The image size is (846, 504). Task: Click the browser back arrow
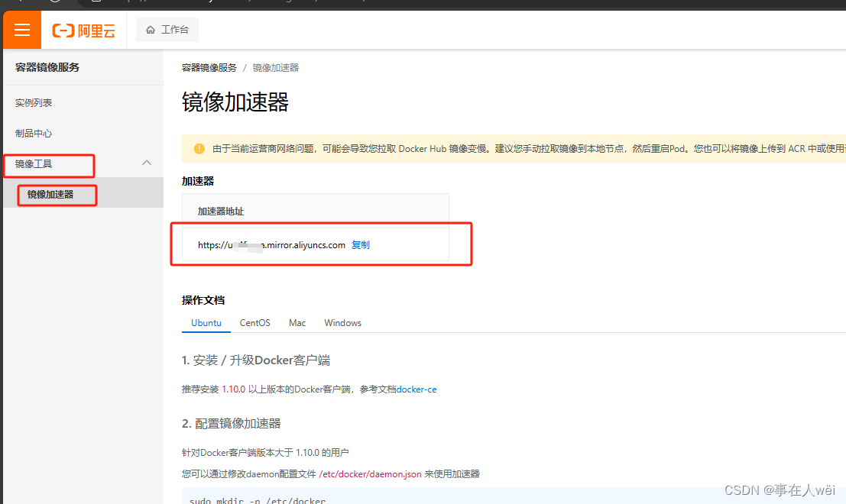tap(19, 4)
